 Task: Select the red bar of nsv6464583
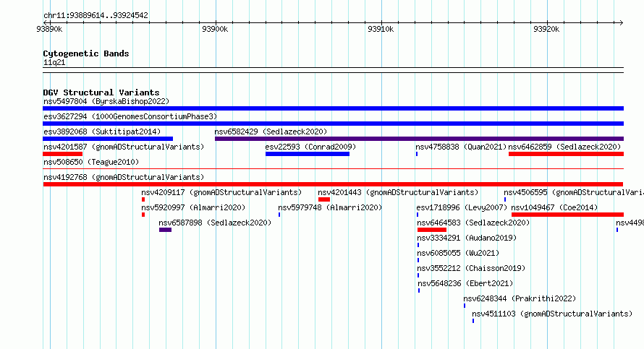[432, 230]
